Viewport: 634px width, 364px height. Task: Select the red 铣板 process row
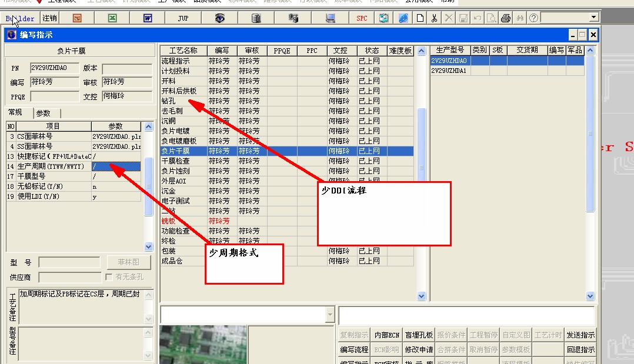287,221
